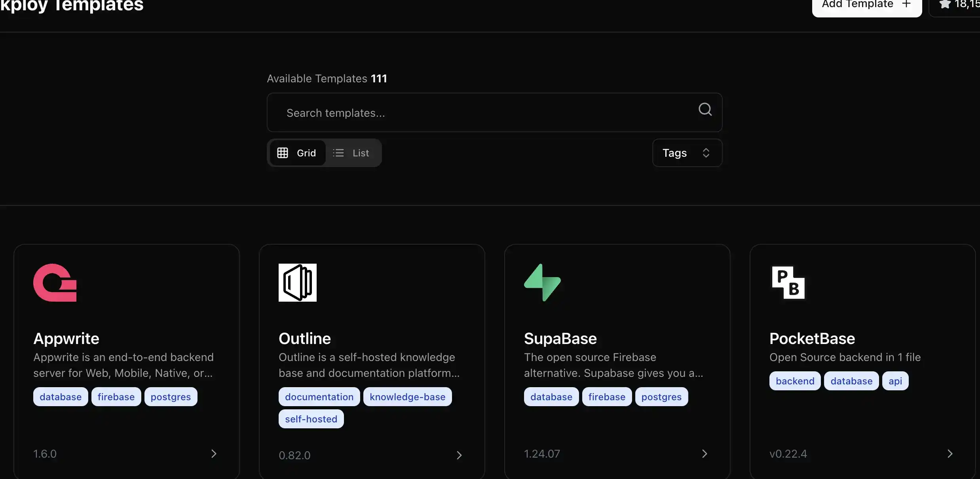Click version v0.22.4 on PocketBase
The width and height of the screenshot is (980, 479).
[788, 454]
